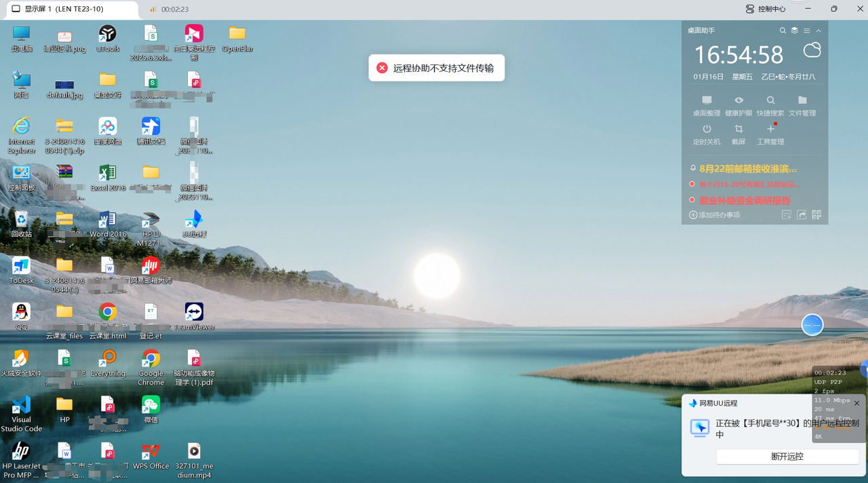Collapse the 桌面助手 panel with chevron
868x483 pixels.
818,31
